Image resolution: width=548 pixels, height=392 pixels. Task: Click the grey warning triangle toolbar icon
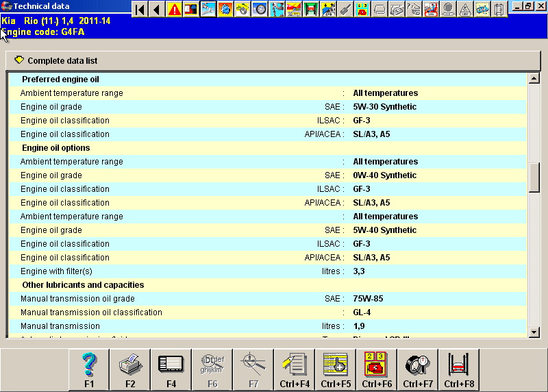(x=465, y=10)
